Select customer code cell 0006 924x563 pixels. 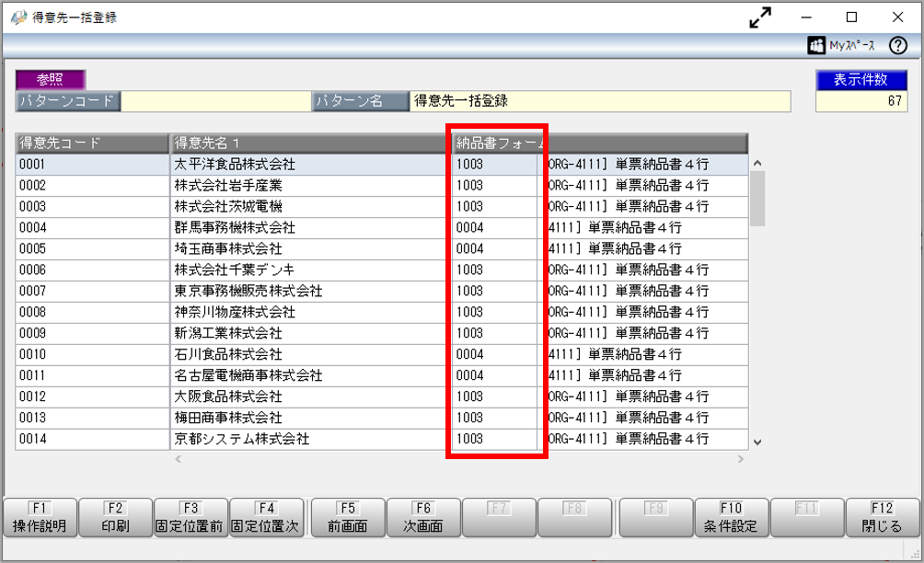tap(93, 270)
